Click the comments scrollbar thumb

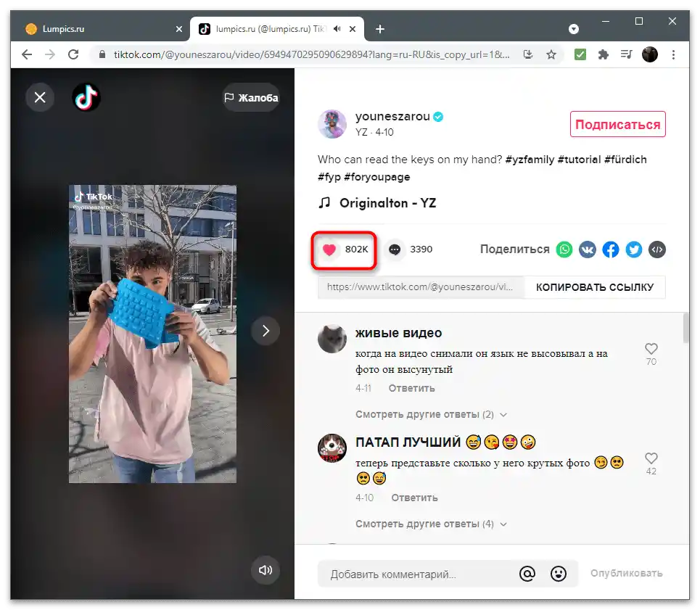click(685, 328)
